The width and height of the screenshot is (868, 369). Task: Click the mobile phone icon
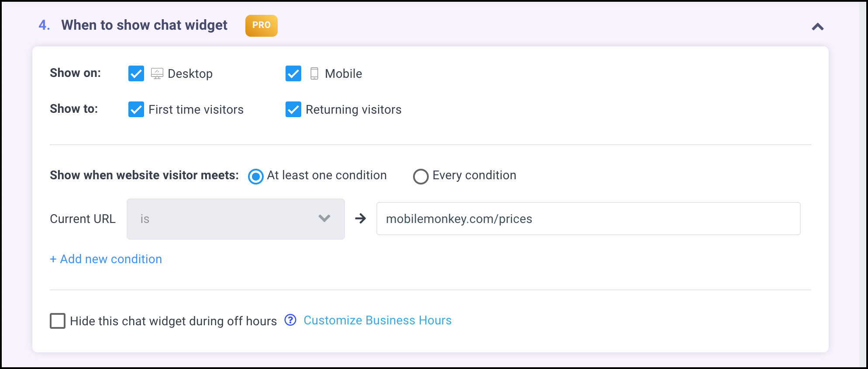coord(314,73)
